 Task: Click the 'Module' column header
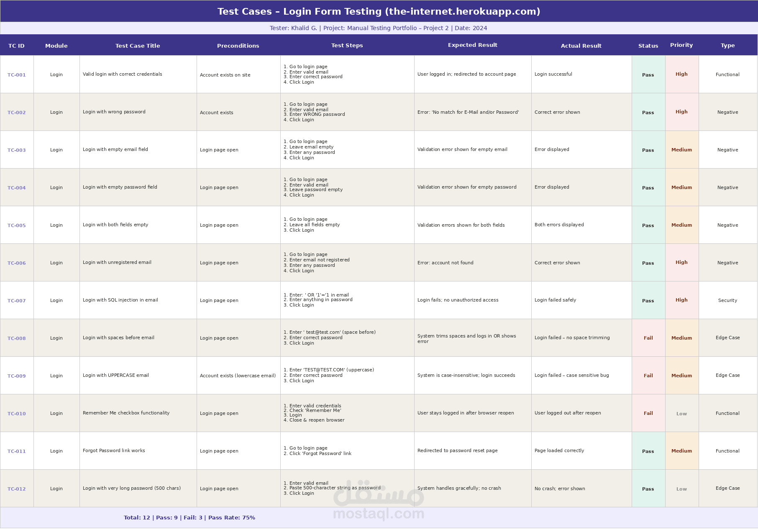(56, 46)
